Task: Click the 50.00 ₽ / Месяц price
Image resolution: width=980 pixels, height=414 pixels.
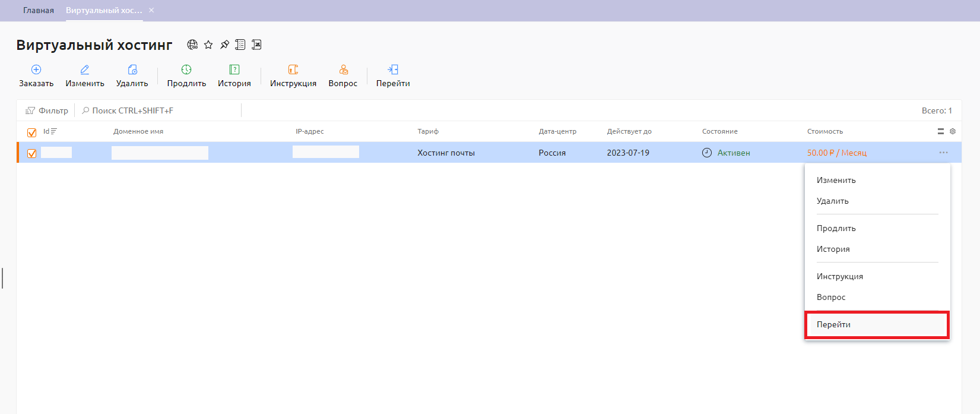Action: 837,153
